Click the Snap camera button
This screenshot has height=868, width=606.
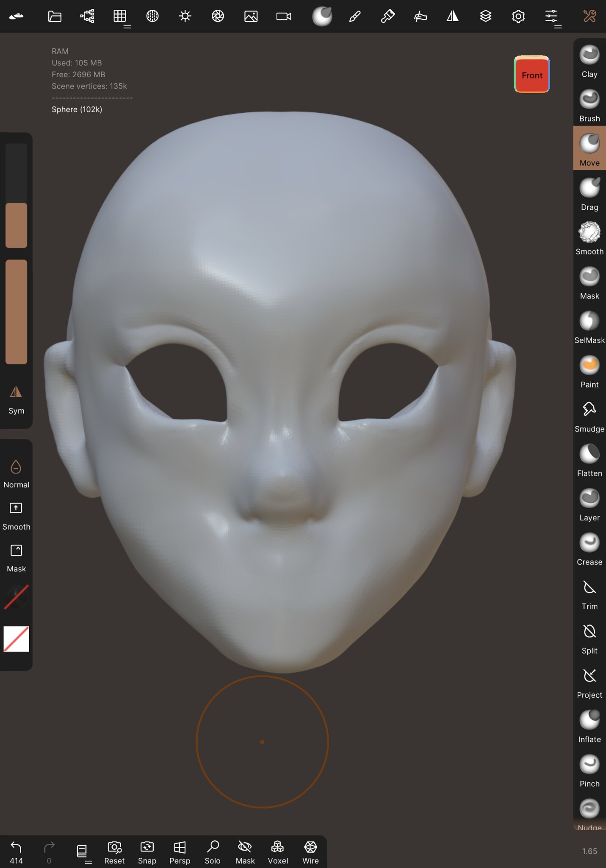coord(147,852)
